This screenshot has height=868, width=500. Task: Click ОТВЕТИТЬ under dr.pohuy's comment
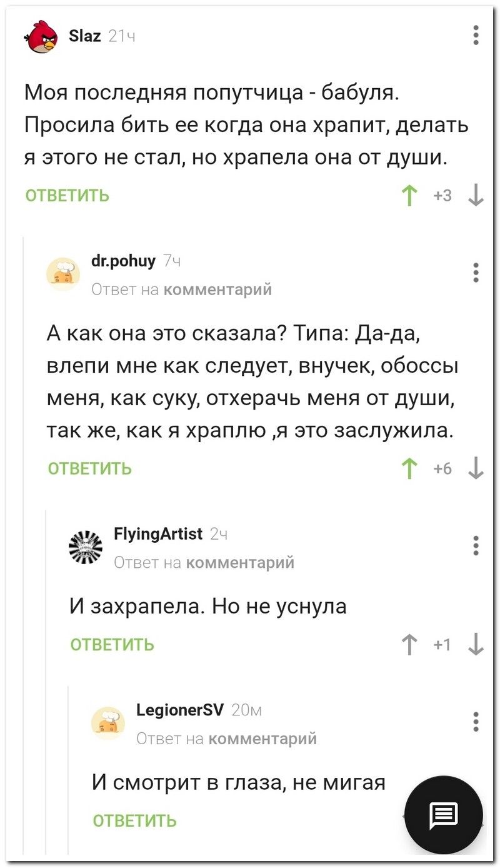[89, 469]
